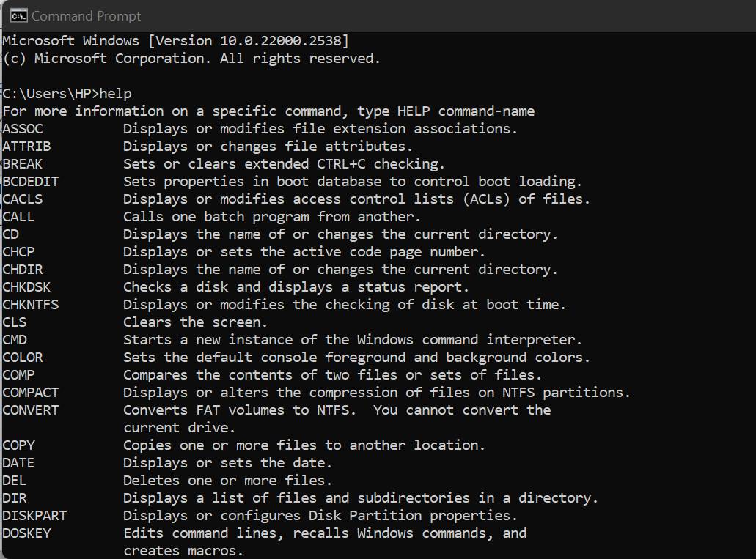This screenshot has height=559, width=756.
Task: Click the Microsoft Corporation copyright line
Action: click(191, 58)
